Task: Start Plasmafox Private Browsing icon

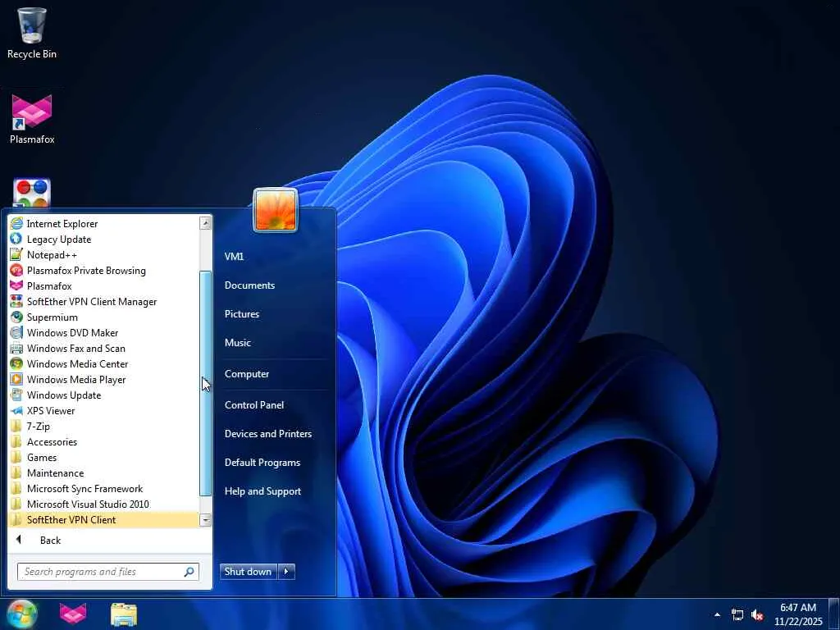Action: [16, 270]
